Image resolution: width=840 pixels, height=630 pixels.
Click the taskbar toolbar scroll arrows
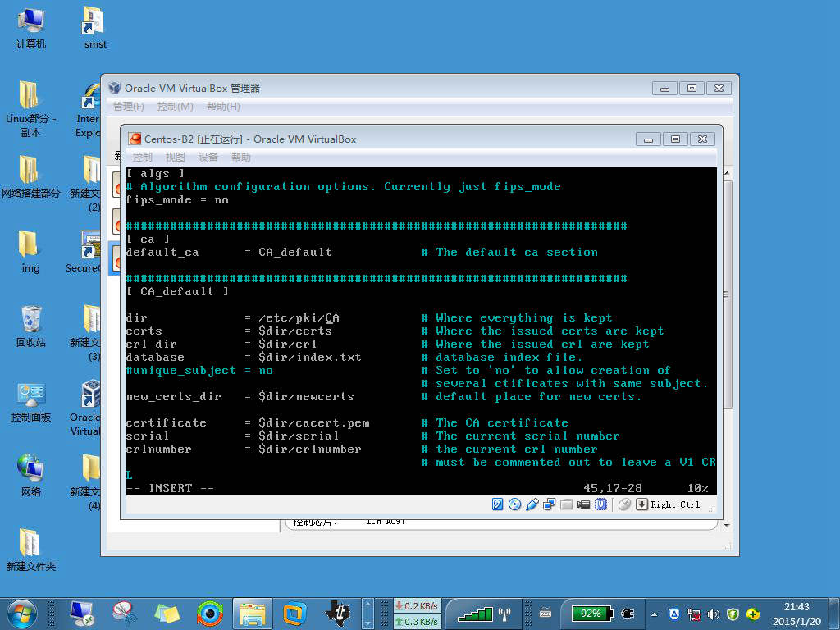[367, 614]
